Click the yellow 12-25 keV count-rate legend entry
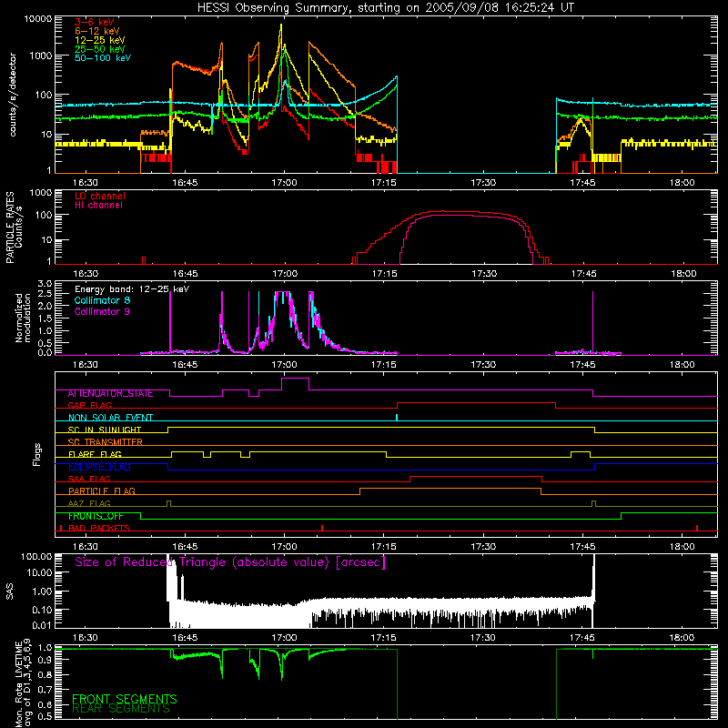Viewport: 728px width, 728px height. point(100,40)
